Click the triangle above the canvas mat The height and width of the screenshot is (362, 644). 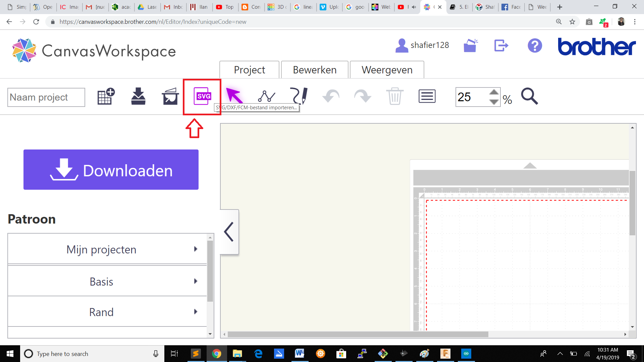[x=530, y=166]
